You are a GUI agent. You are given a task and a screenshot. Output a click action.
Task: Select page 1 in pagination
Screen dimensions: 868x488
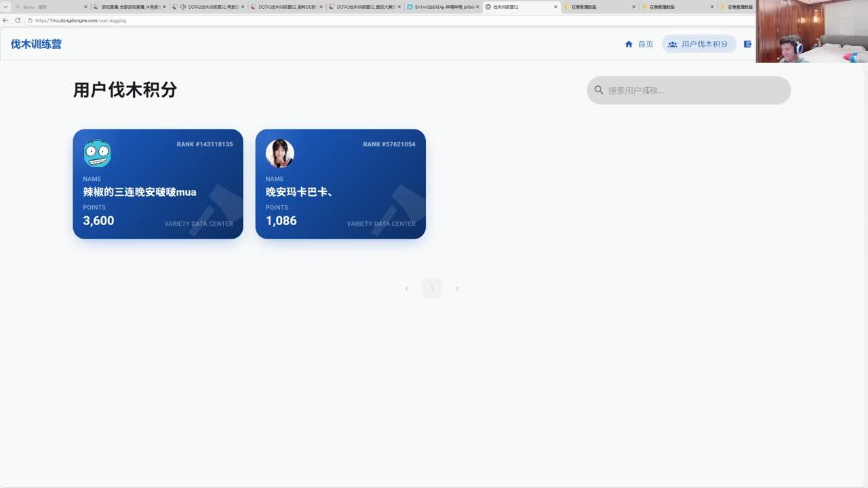pyautogui.click(x=432, y=289)
